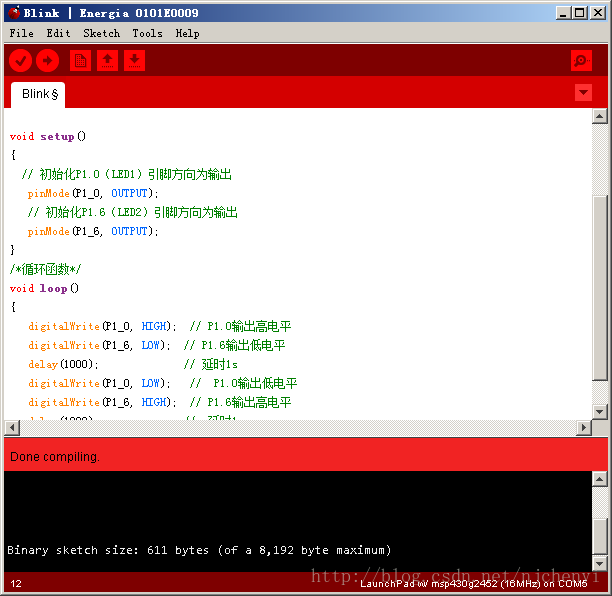
Task: Open the Sketch menu
Action: [101, 33]
